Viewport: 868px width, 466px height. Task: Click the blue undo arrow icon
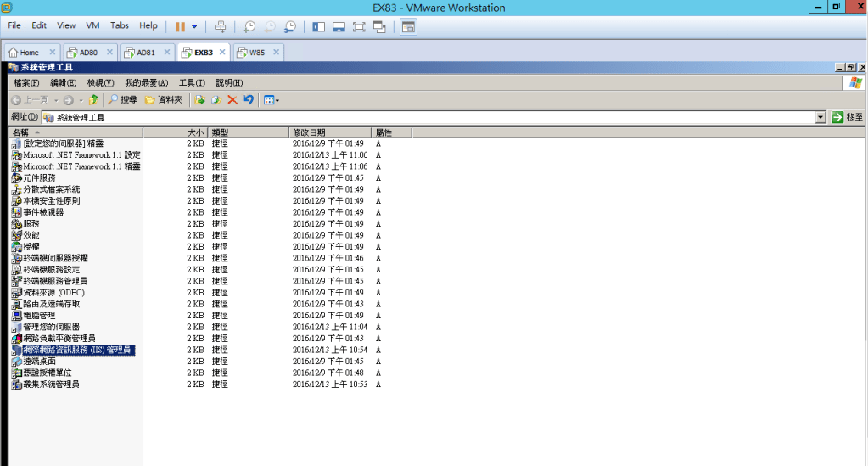click(248, 99)
